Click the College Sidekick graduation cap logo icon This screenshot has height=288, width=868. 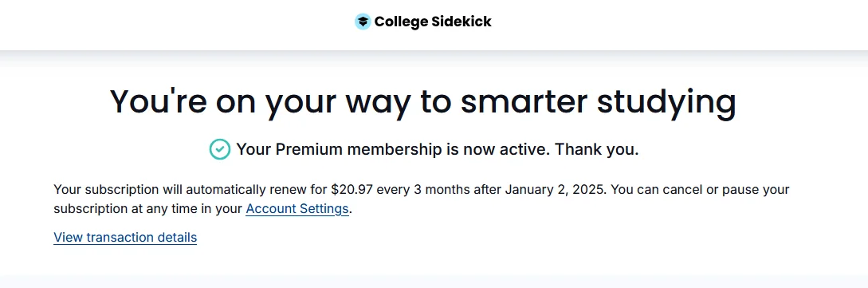click(x=363, y=22)
